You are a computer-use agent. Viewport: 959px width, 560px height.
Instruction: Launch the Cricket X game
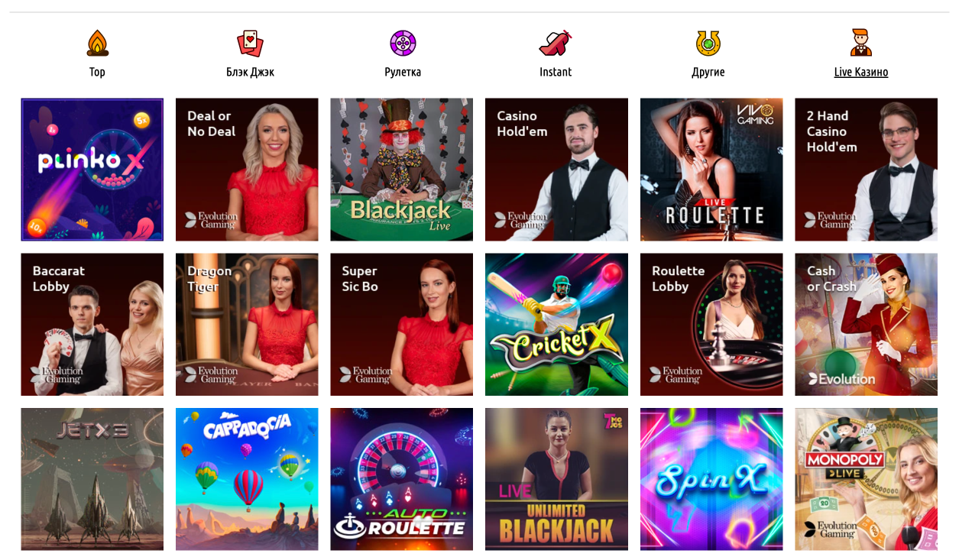click(556, 325)
